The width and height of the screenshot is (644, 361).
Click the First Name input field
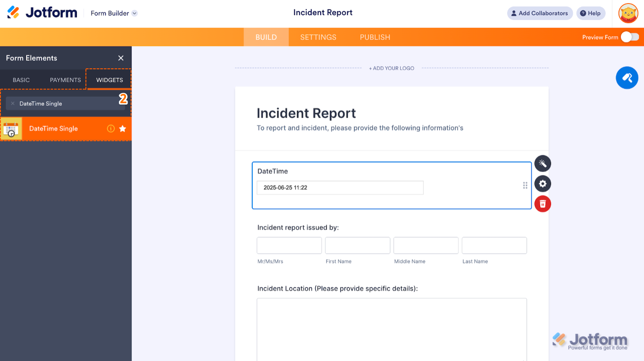(357, 246)
